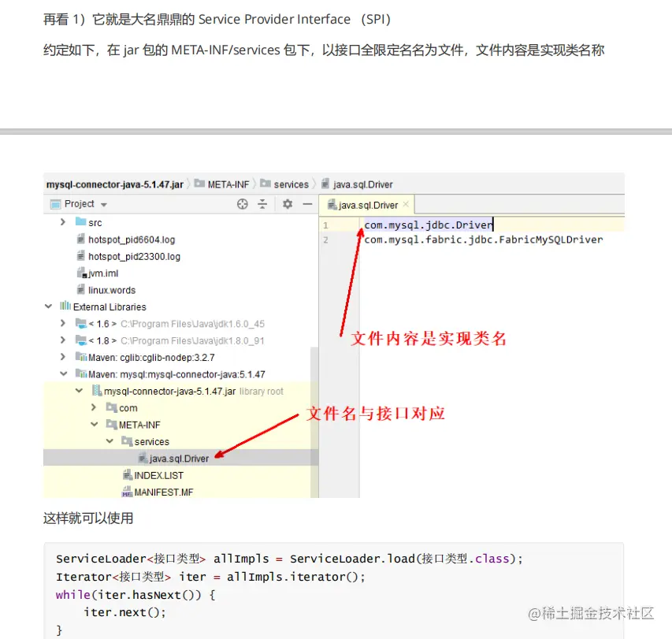Hide the Project panel with minus icon
This screenshot has height=639, width=672.
307,204
